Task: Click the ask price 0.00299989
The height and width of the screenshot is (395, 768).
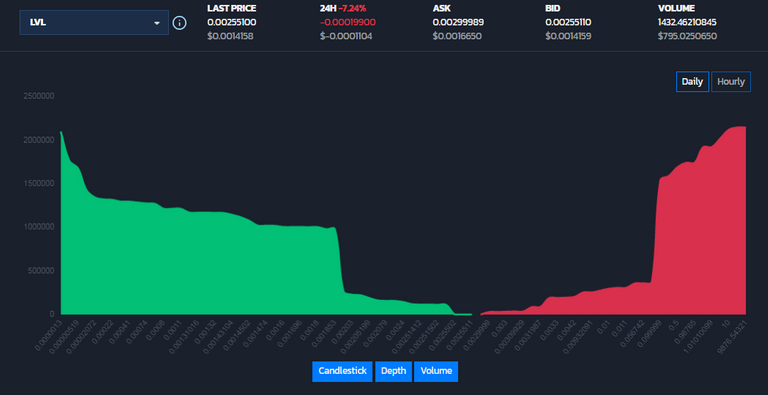Action: point(457,22)
